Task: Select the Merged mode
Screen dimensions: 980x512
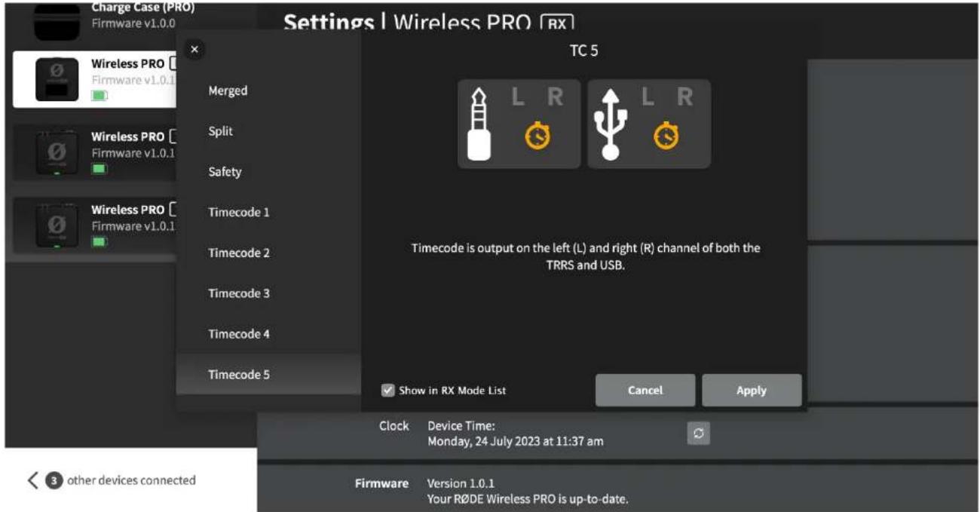Action: click(268, 90)
